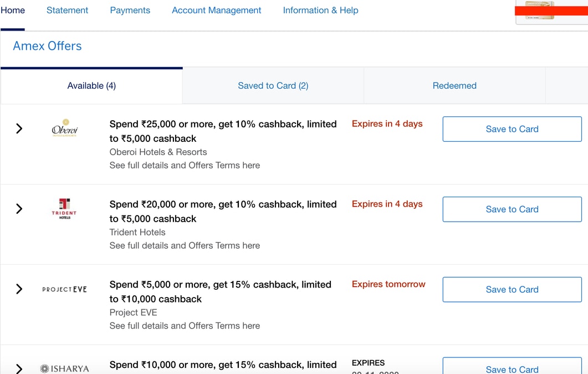The width and height of the screenshot is (588, 374).
Task: Click the Isharya brand logo
Action: point(64,368)
